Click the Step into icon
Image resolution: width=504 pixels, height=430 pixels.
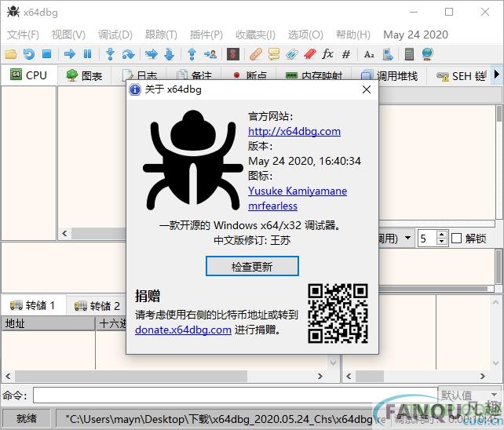coord(110,54)
